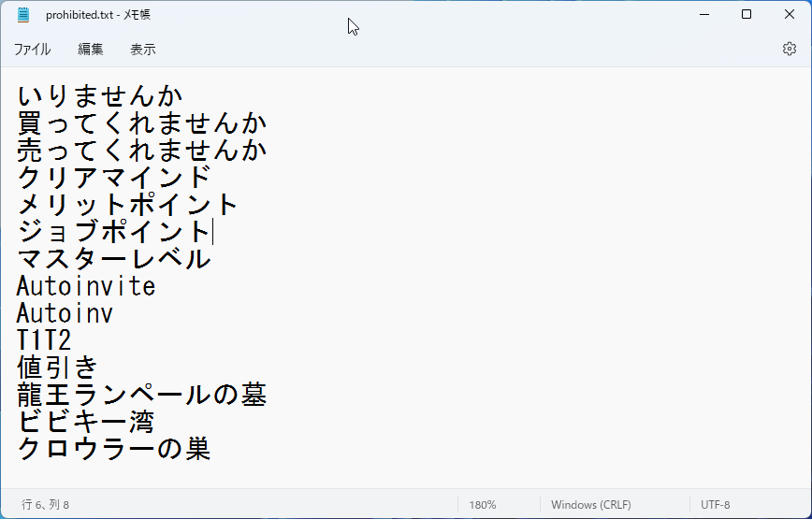Place cursor at end of Autoinvite line
Viewport: 812px width, 519px height.
click(x=156, y=286)
